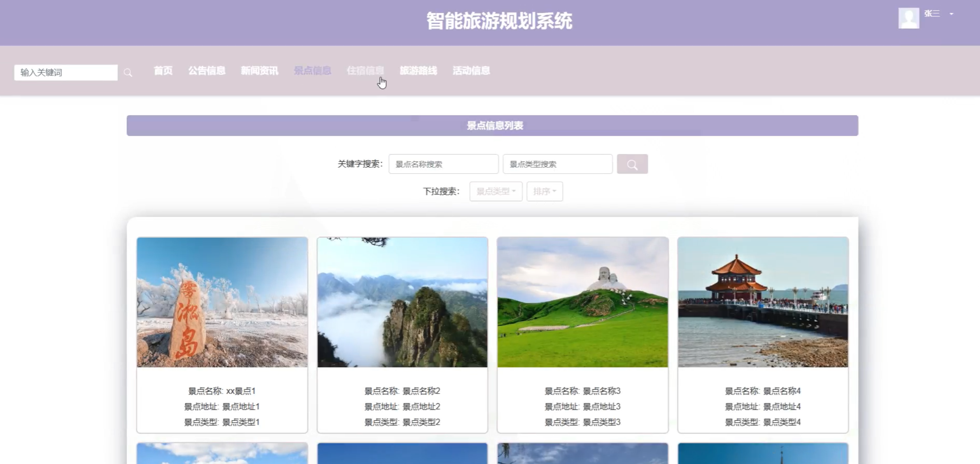Switch to the 新闻资讯 page
The image size is (980, 464).
(x=259, y=71)
